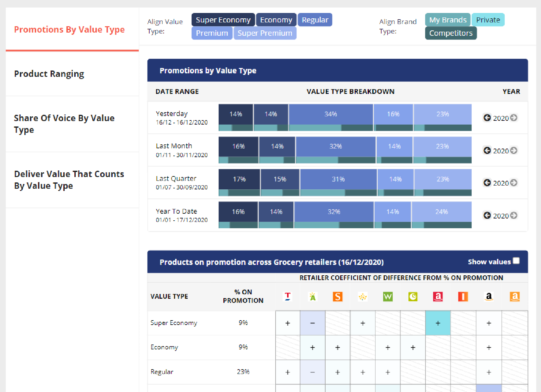
Task: Click Regular plus cell under Tesco
Action: point(288,372)
